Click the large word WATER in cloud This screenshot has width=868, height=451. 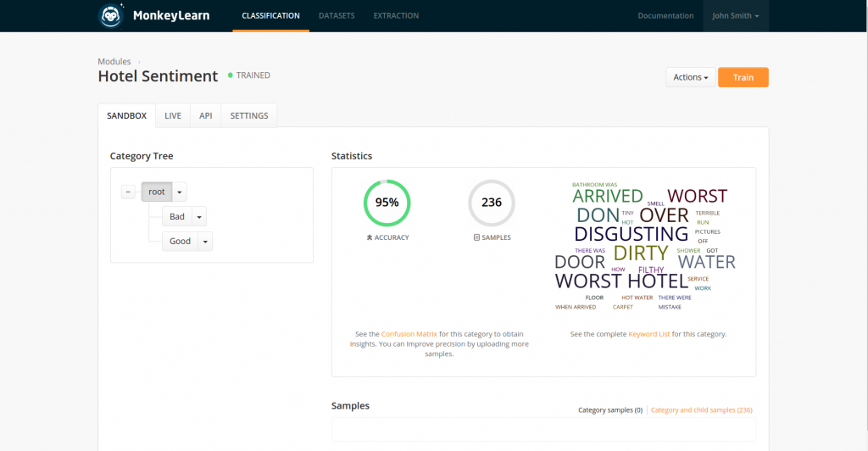[x=706, y=262]
